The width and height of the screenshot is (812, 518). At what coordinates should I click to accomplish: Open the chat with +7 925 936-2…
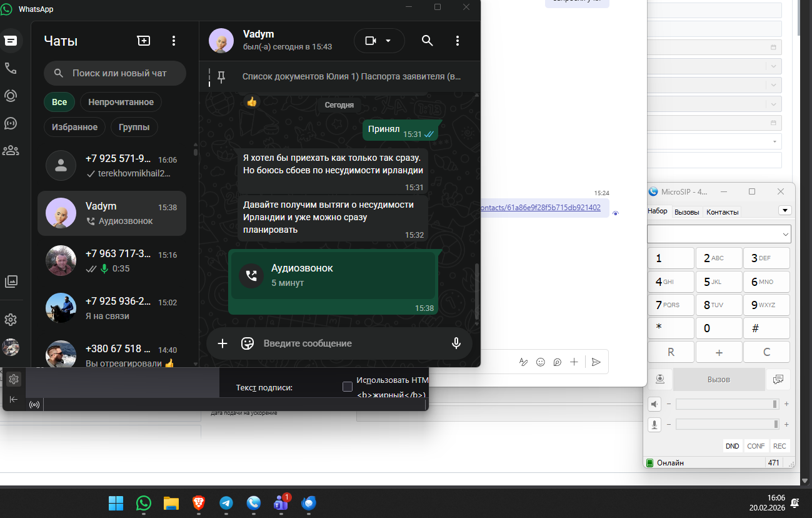[x=112, y=308]
